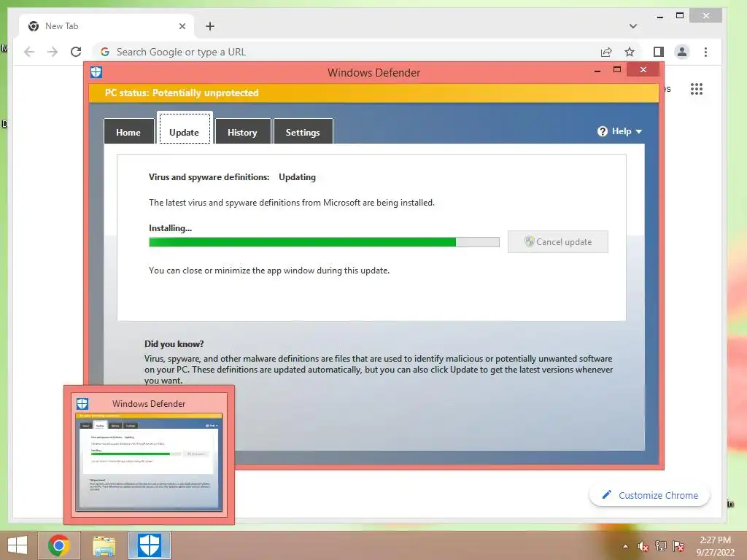Select the New Tab browser tab

pyautogui.click(x=107, y=26)
